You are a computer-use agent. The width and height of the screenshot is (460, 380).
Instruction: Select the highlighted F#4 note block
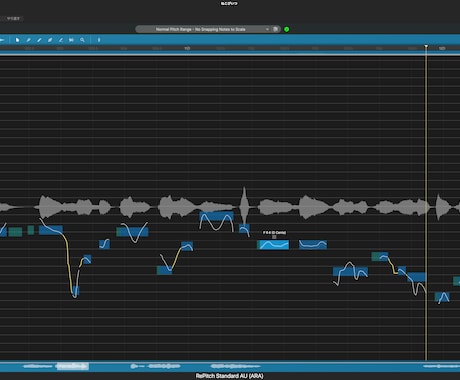[x=273, y=245]
